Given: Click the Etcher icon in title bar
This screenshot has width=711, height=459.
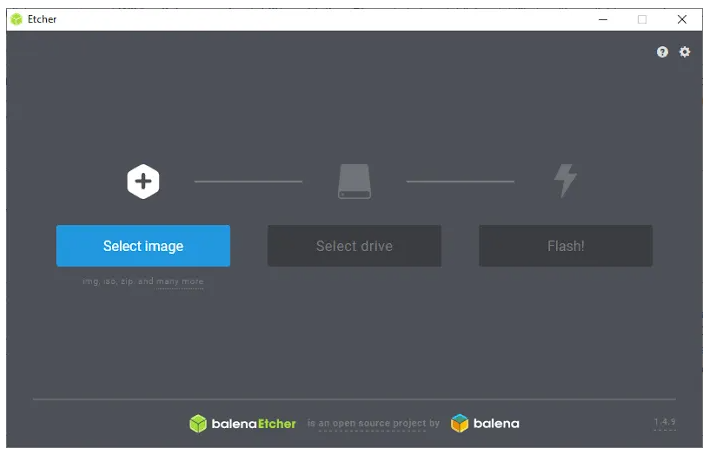Looking at the screenshot, I should point(17,20).
